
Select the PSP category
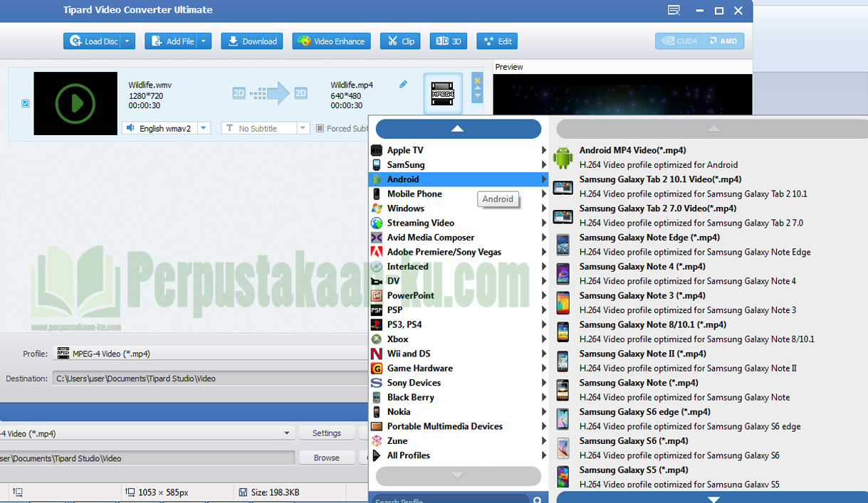pyautogui.click(x=459, y=310)
